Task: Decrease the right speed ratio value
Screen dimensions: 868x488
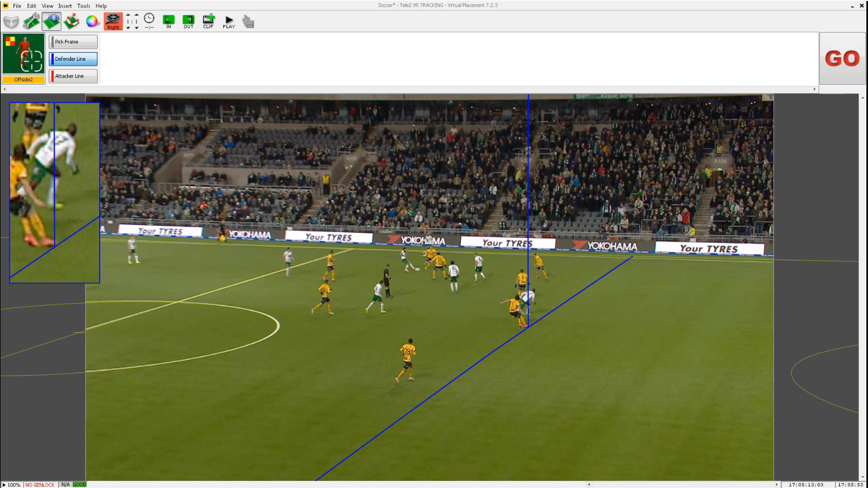Action: 137,28
